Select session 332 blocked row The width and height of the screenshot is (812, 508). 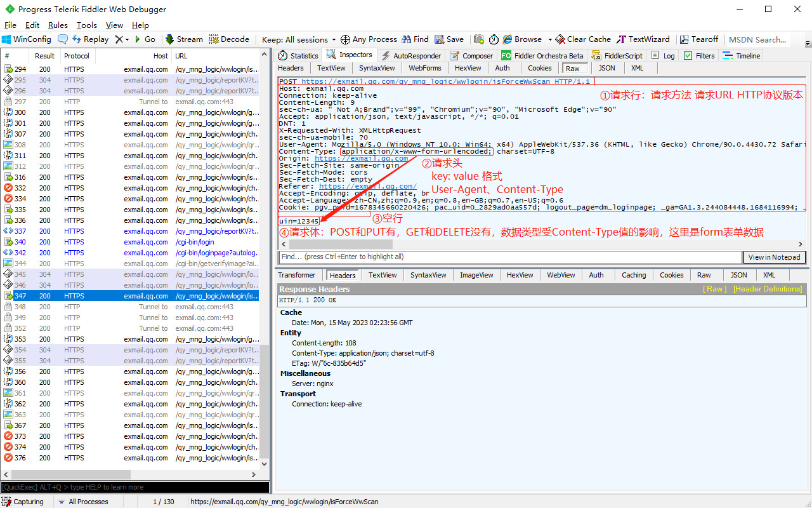click(x=129, y=188)
